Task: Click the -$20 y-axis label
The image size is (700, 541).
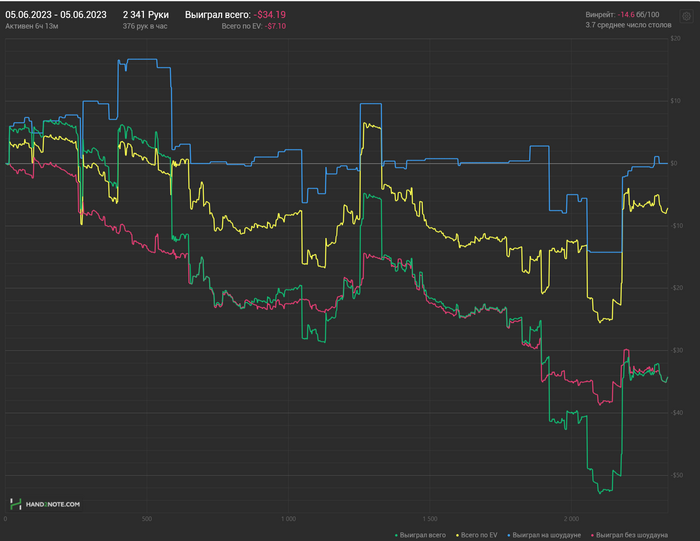Action: (x=676, y=288)
